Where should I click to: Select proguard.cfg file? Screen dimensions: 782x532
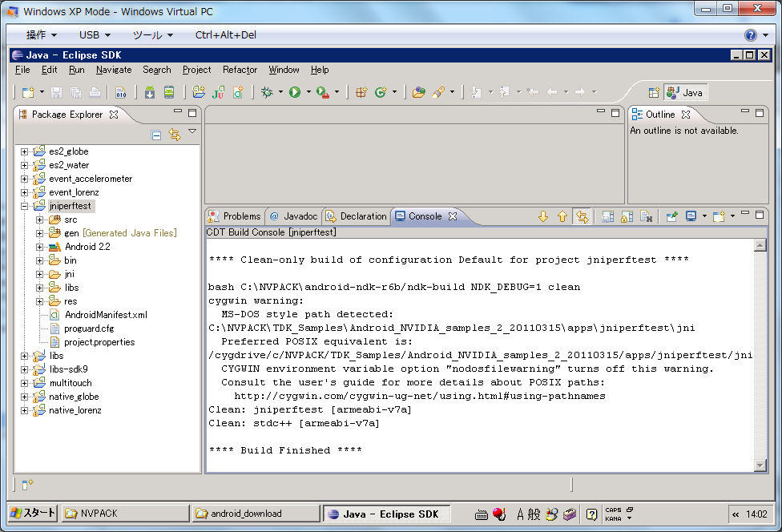(x=89, y=328)
